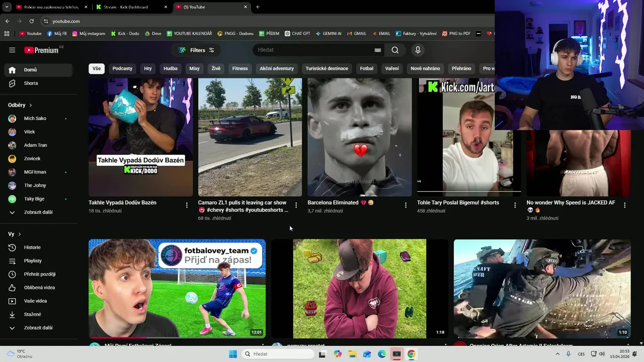Open options menu for Takhle Vypadá Dodův Bazén
Image resolution: width=644 pixels, height=362 pixels.
[187, 205]
